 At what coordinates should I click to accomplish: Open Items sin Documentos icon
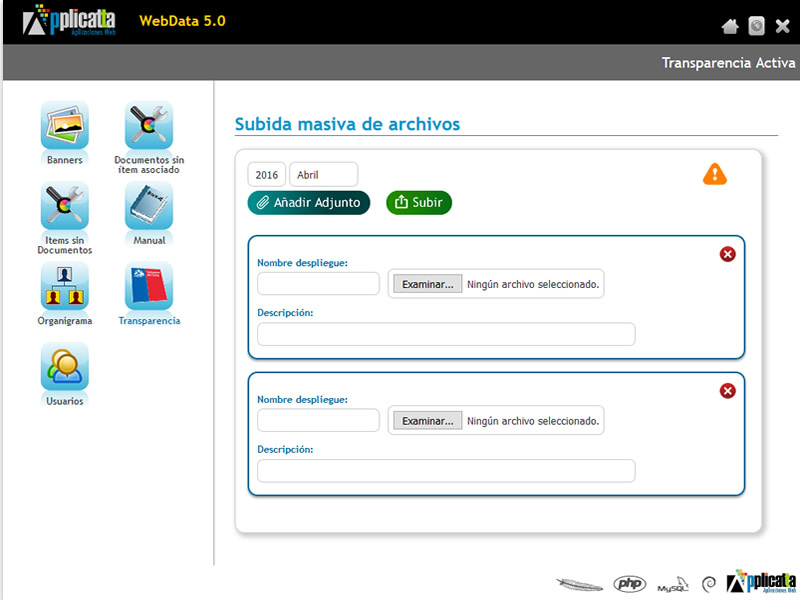[64, 207]
